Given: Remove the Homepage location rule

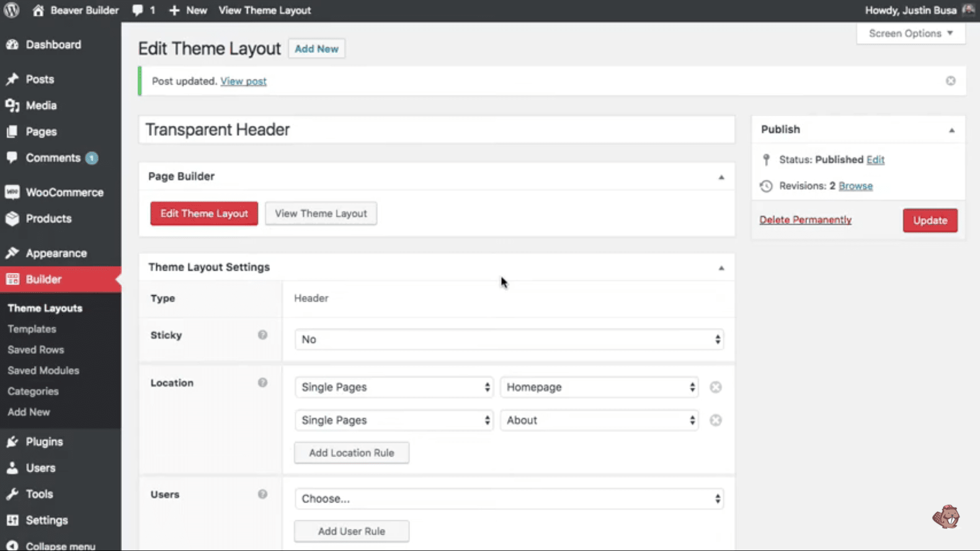Looking at the screenshot, I should [716, 387].
